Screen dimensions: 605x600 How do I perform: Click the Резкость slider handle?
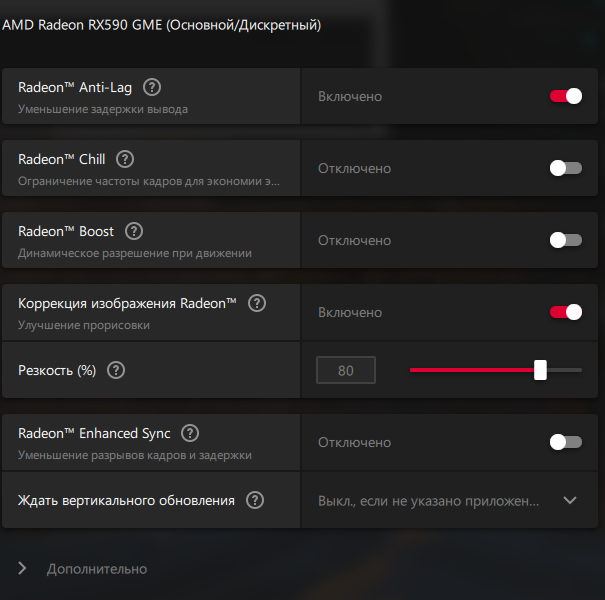click(540, 370)
